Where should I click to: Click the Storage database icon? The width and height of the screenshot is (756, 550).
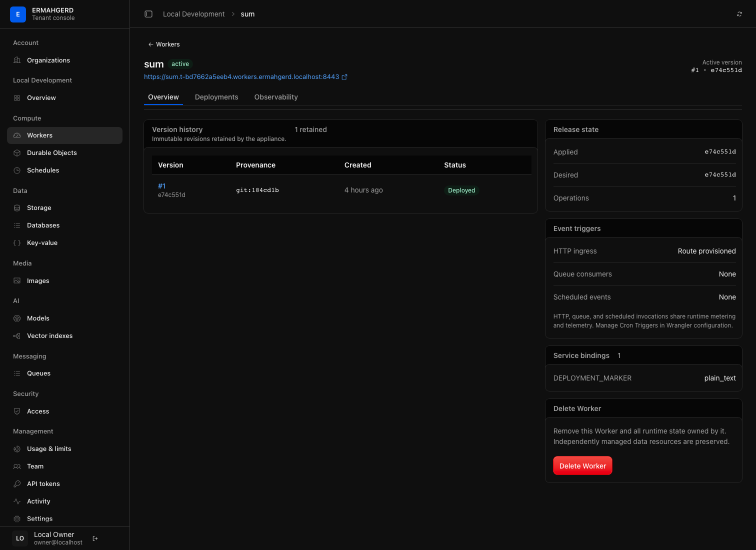pos(17,208)
